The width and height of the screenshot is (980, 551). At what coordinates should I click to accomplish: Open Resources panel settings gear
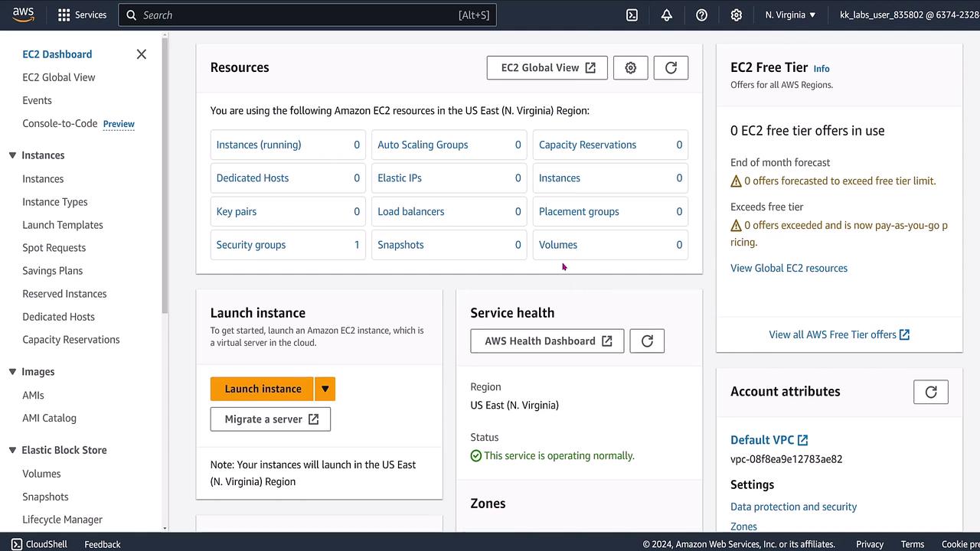pos(631,67)
